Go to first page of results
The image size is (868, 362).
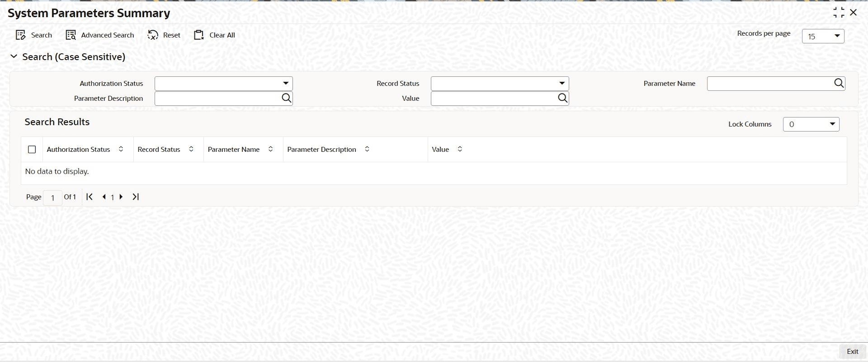90,197
